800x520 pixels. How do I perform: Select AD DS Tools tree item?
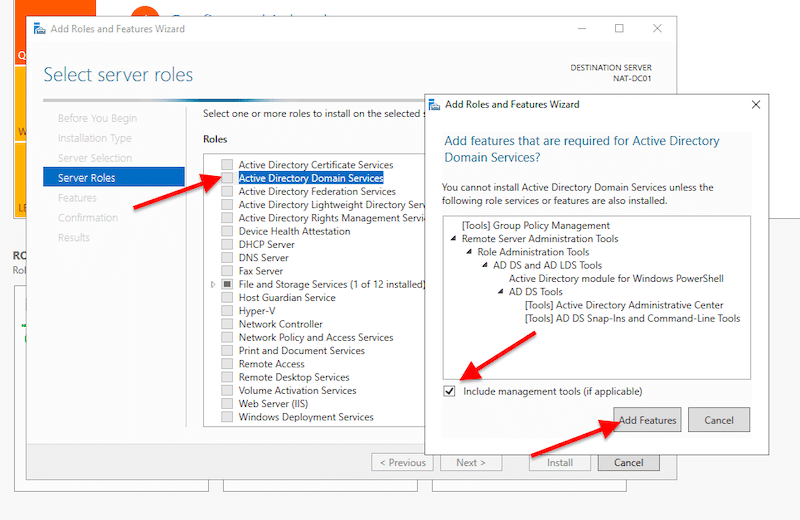point(535,291)
